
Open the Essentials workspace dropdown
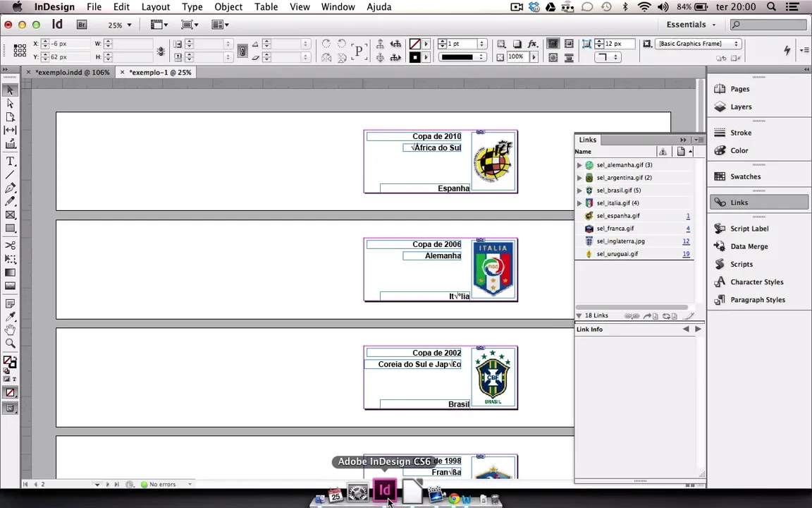[690, 25]
